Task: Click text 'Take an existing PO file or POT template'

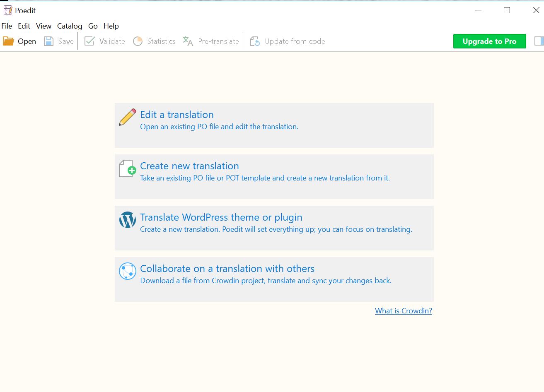Action: tap(206, 178)
